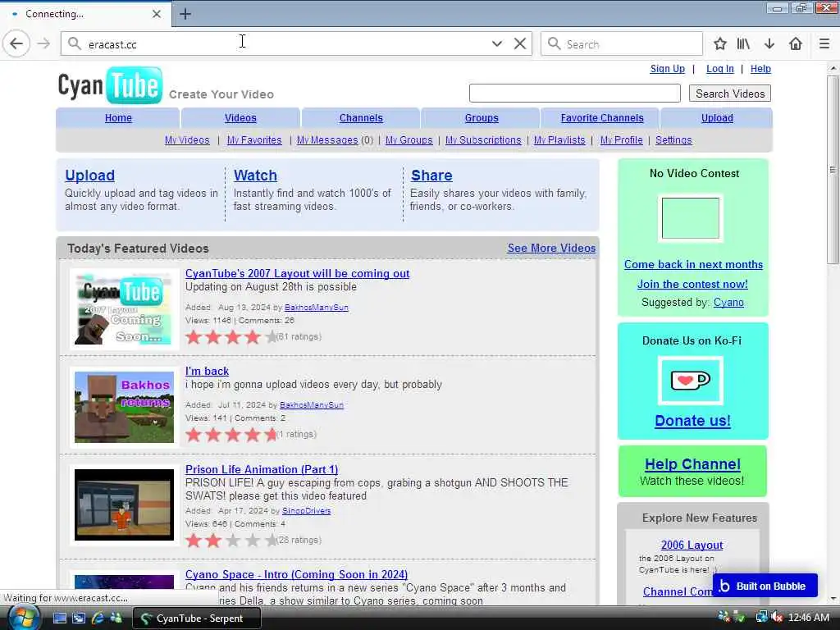Open the Help Channel! link
Image resolution: width=840 pixels, height=630 pixels.
pyautogui.click(x=692, y=464)
